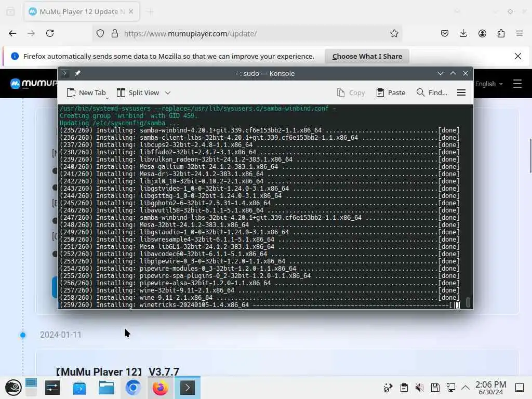532x399 pixels.
Task: Dismiss the Firefox data notification bar
Action: [518, 56]
